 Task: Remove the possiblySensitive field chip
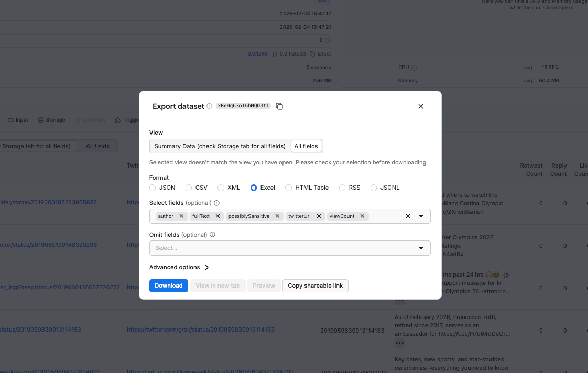pos(277,216)
